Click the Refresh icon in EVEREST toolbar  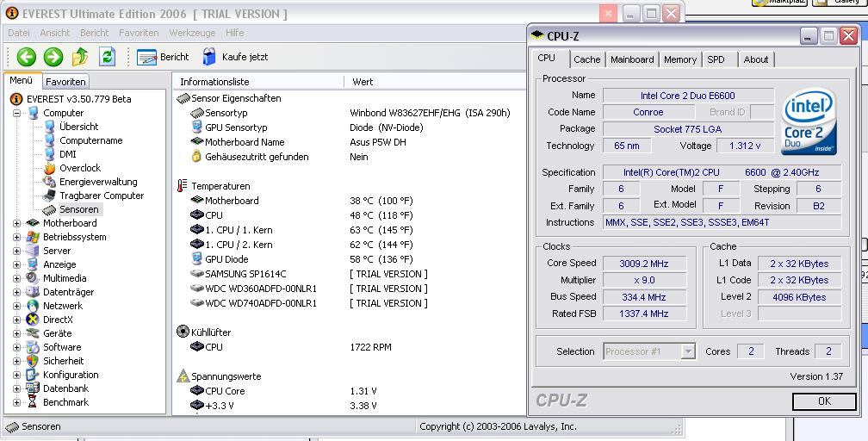pos(107,57)
